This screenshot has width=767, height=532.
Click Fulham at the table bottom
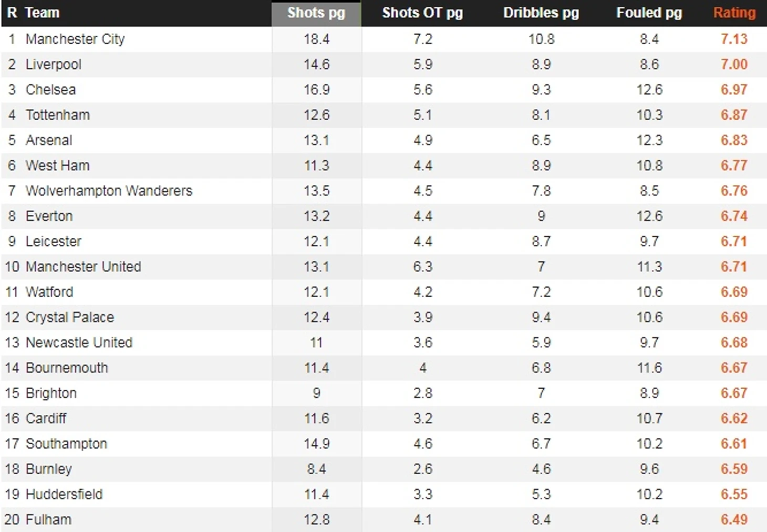48,519
